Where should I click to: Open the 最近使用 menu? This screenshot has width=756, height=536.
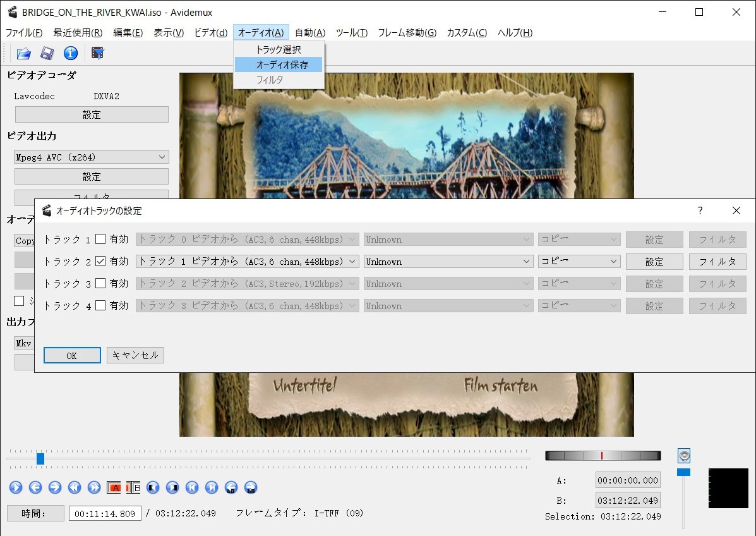[78, 32]
